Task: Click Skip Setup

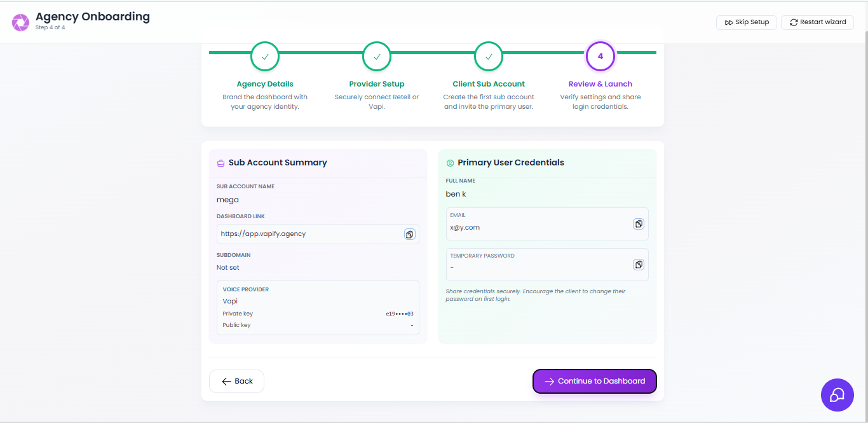Action: (x=746, y=22)
